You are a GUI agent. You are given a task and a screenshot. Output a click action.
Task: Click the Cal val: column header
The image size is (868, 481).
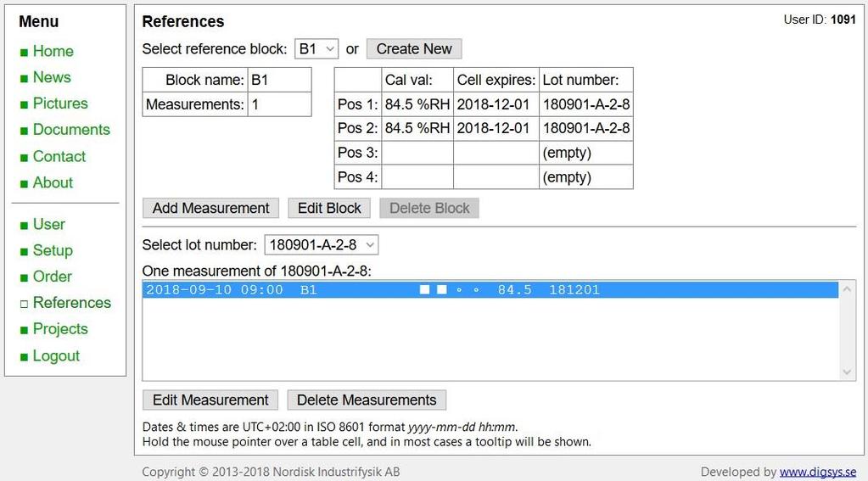tap(417, 80)
